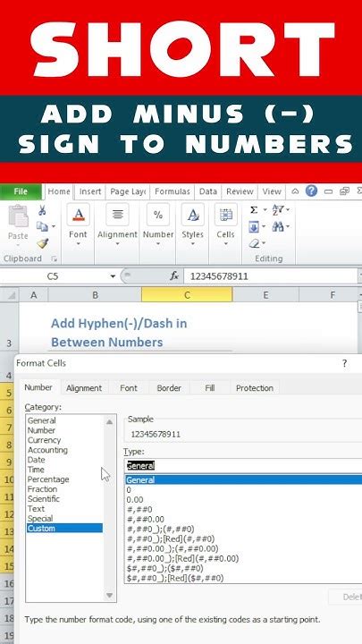The height and width of the screenshot is (644, 362).
Task: Expand the Styles group dropdown arrow
Action: [192, 243]
